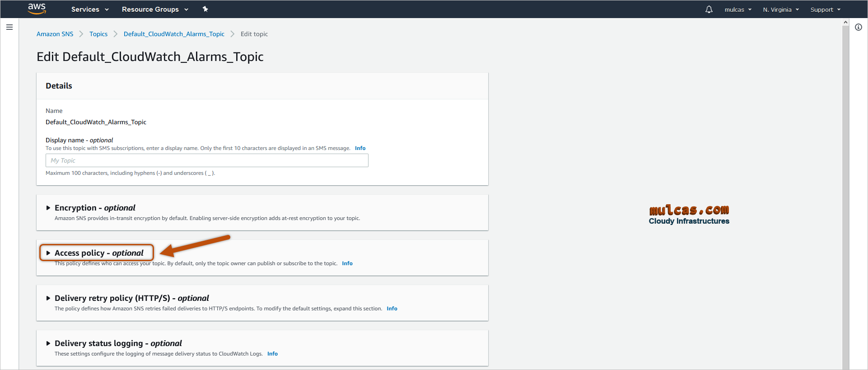Open Default_CloudWatch_Alarms_Topic breadcrumb link
Image resolution: width=868 pixels, height=370 pixels.
tap(174, 34)
